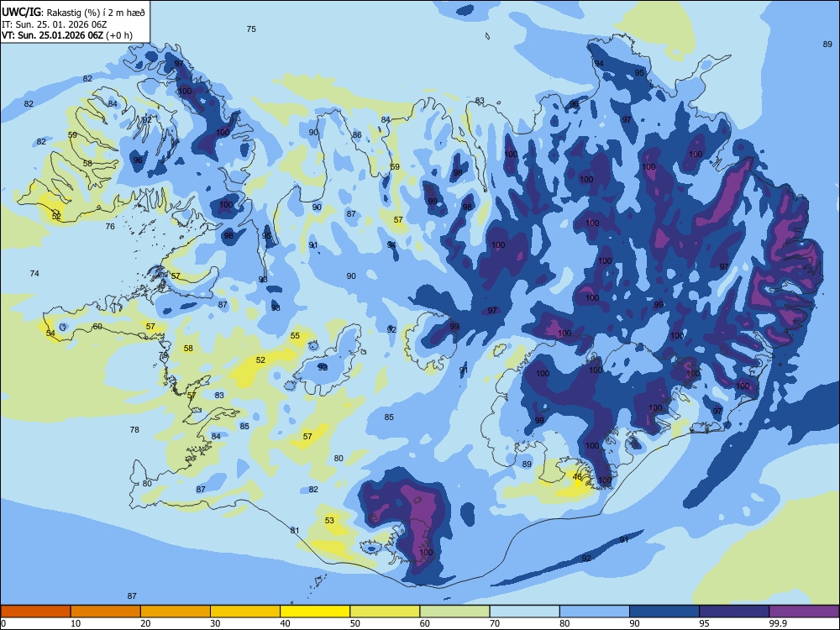840x630 pixels.
Task: Click the light green 60–70 legend swatch
Action: pyautogui.click(x=454, y=612)
